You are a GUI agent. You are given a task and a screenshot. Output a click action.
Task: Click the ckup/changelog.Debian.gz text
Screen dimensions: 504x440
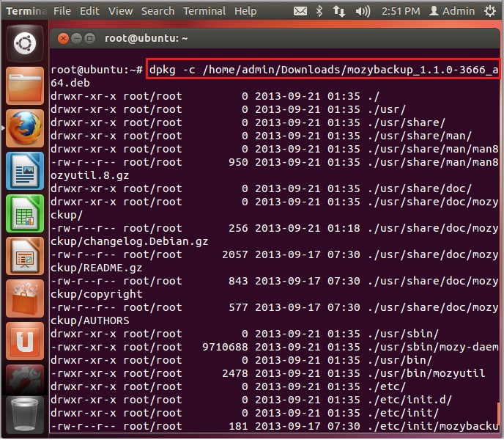[x=129, y=241]
